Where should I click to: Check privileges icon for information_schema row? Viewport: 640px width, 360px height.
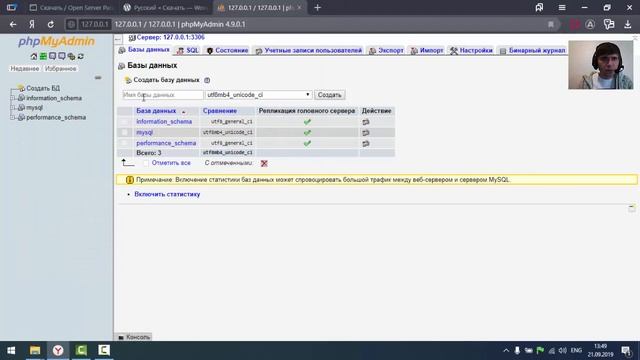coord(366,122)
